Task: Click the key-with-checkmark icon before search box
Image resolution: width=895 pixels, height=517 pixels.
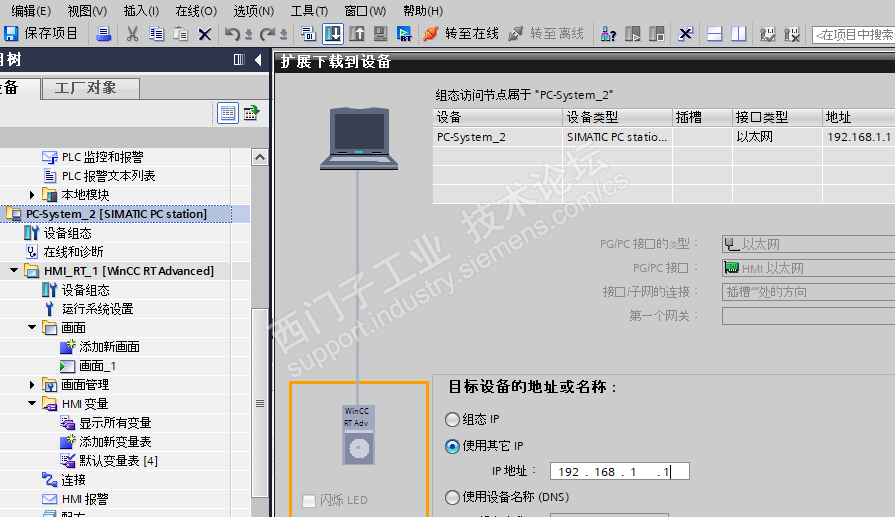Action: 768,34
